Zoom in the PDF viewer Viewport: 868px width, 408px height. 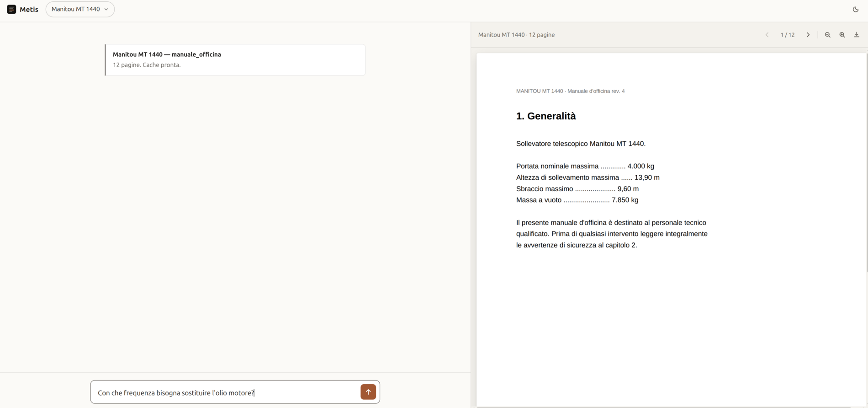click(842, 35)
